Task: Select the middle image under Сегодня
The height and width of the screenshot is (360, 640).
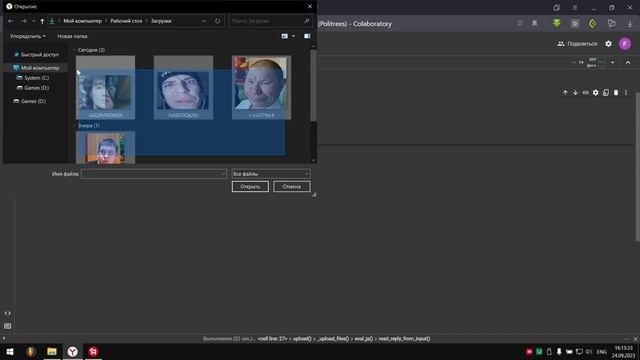Action: tap(183, 88)
